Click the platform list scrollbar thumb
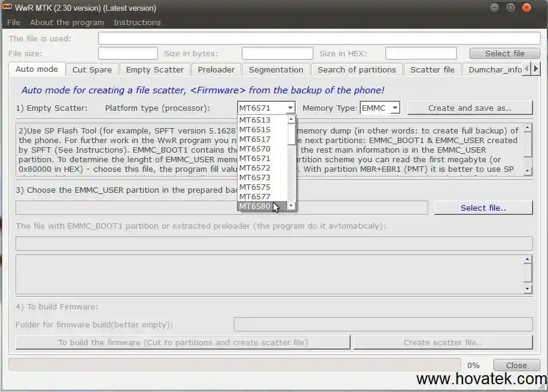The height and width of the screenshot is (392, 548). (291, 134)
